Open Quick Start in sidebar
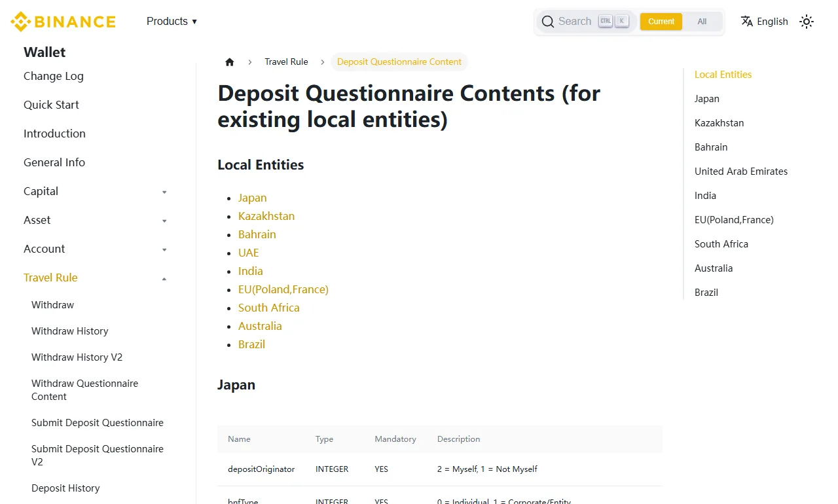 (51, 105)
